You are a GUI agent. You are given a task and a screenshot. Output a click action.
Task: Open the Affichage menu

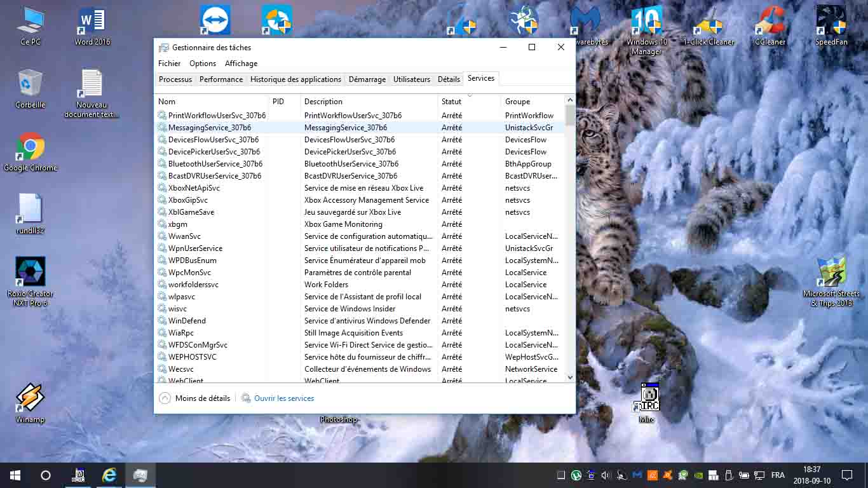click(x=241, y=64)
